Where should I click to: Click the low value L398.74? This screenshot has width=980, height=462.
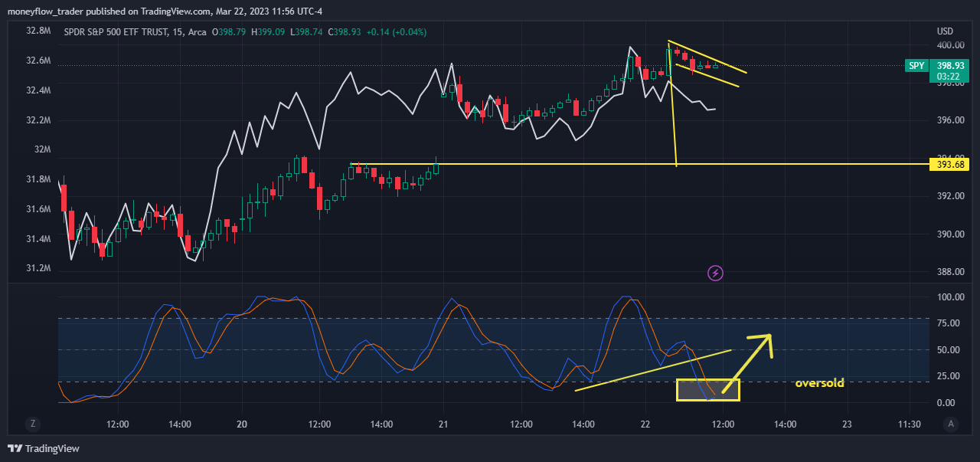(307, 32)
